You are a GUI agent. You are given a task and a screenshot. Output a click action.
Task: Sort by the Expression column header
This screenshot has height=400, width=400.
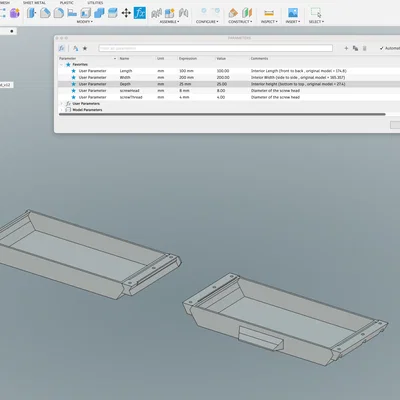pos(188,59)
